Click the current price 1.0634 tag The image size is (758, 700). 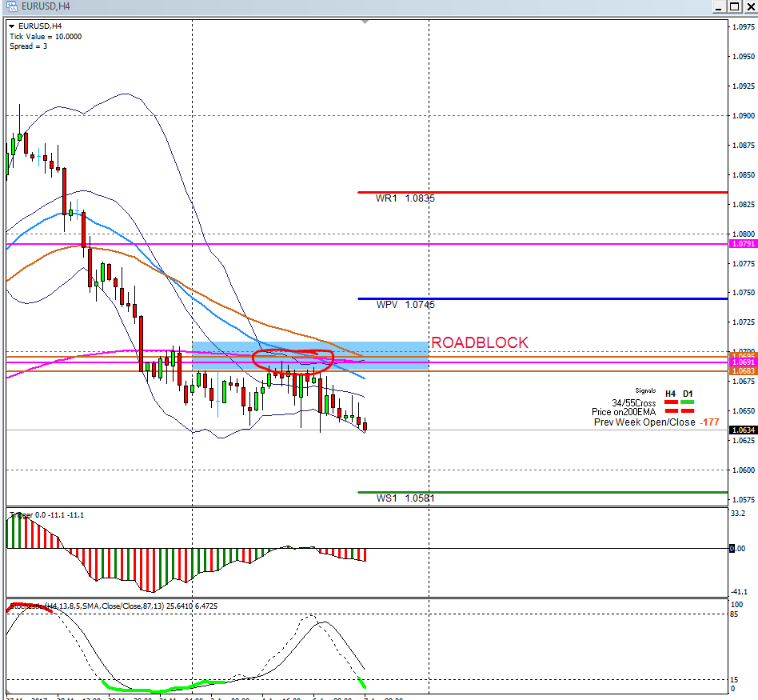click(743, 430)
